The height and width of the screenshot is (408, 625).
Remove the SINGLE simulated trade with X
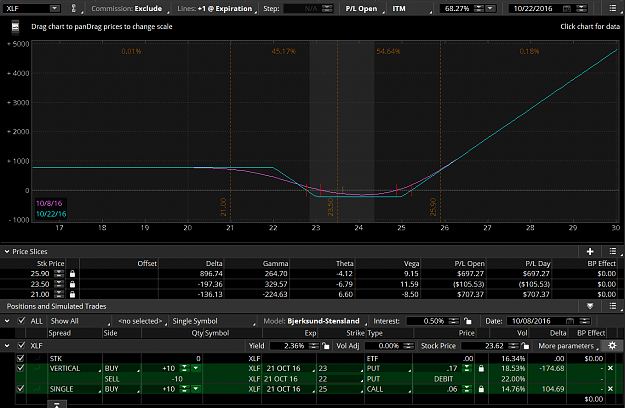pos(610,389)
